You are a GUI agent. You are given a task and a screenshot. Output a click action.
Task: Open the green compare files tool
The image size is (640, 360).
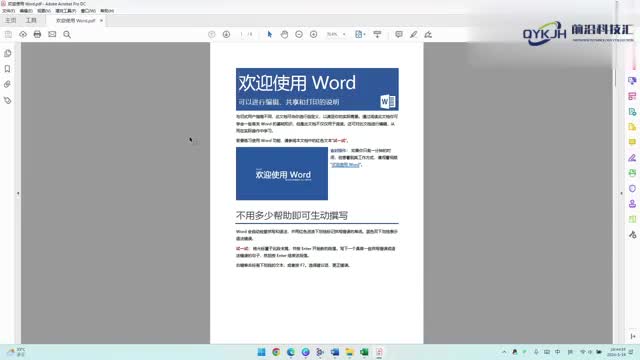(x=632, y=219)
